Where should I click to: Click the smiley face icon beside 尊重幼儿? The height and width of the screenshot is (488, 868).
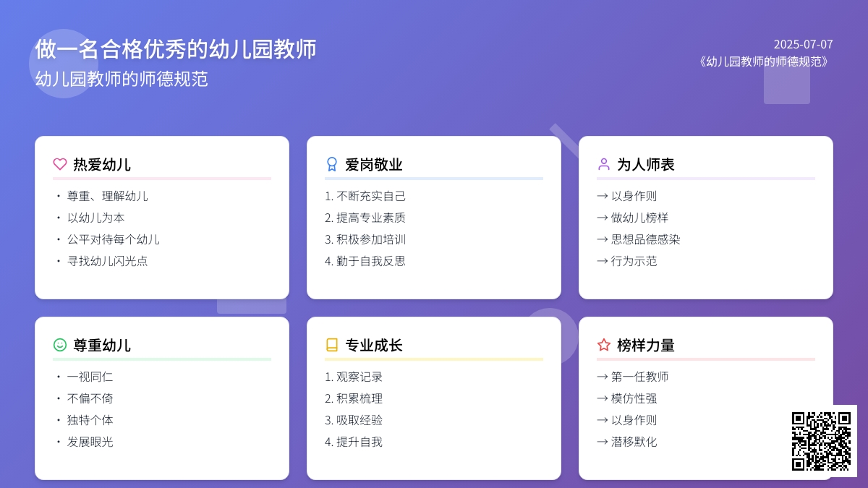(x=60, y=345)
